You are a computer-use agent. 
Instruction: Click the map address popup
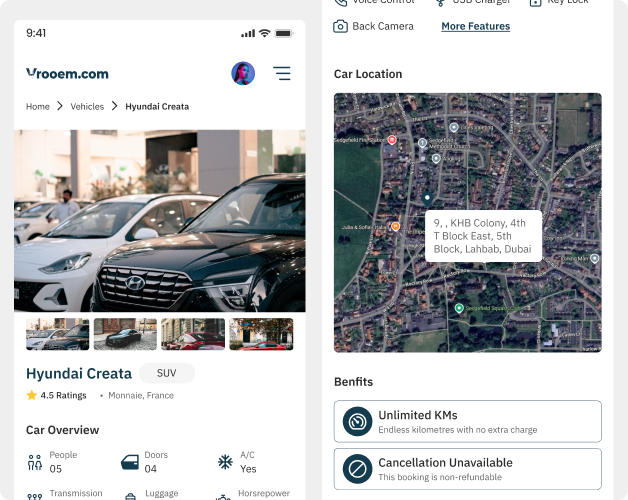click(482, 236)
